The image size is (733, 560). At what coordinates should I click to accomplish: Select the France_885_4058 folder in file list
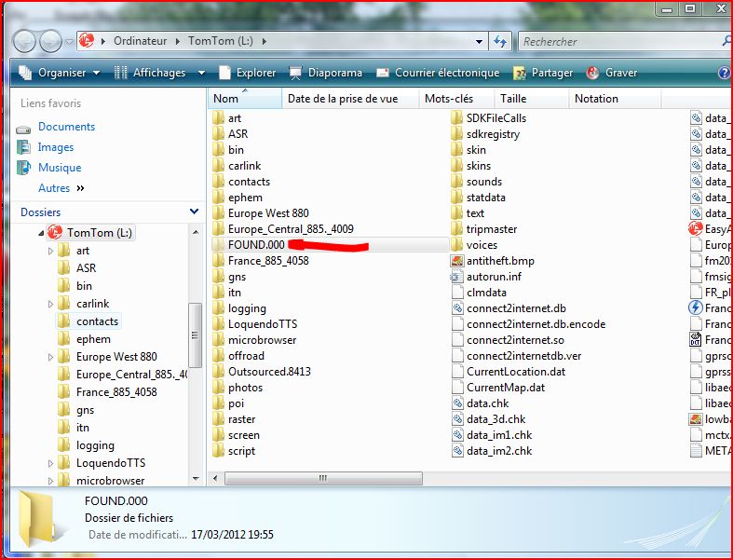[268, 261]
